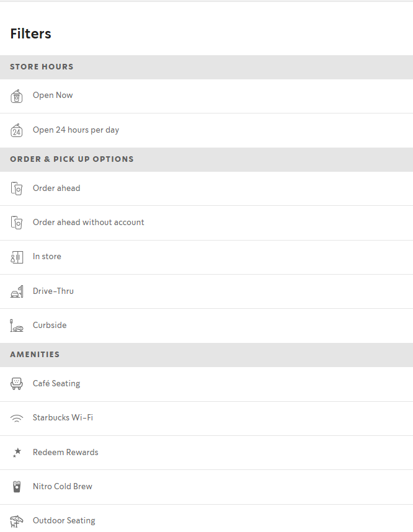Click the Drive-Thru car icon
The height and width of the screenshot is (532, 413).
tap(17, 291)
